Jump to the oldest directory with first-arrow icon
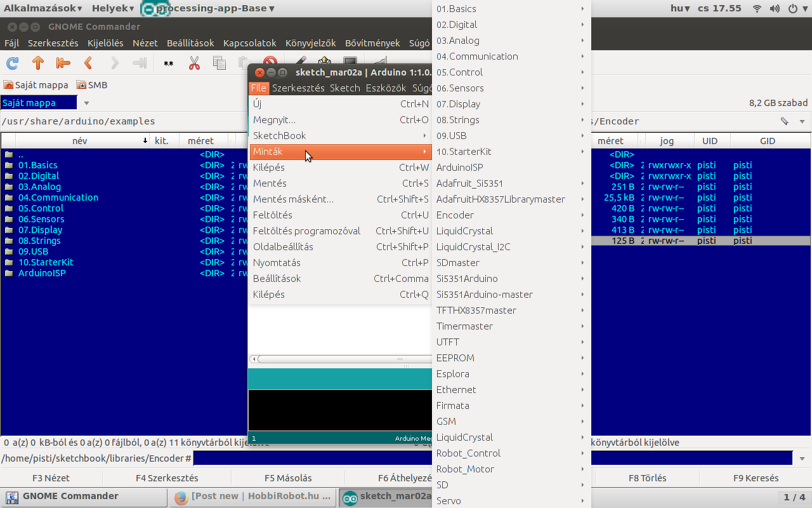This screenshot has width=812, height=508. 63,63
